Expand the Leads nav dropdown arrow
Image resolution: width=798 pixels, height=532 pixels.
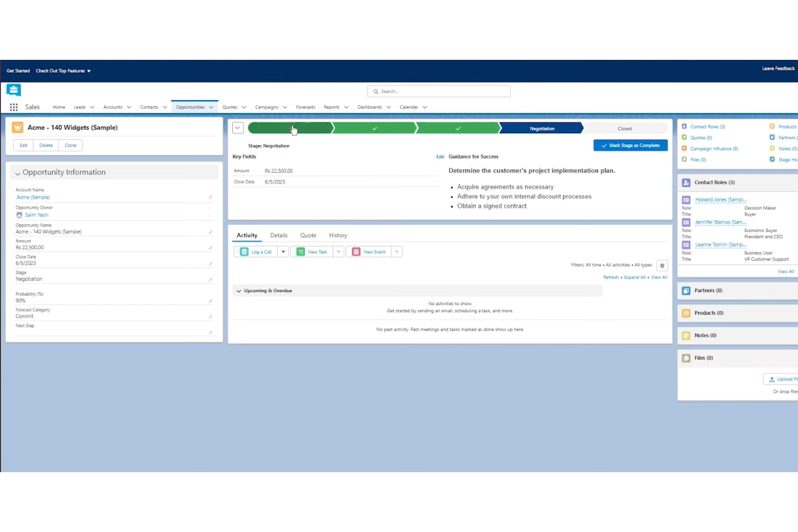(92, 107)
